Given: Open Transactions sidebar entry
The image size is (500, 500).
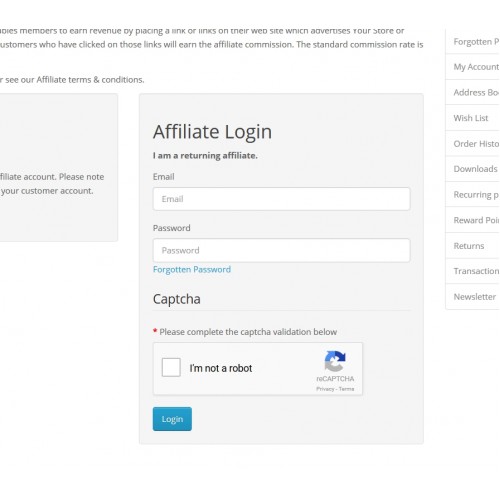Looking at the screenshot, I should click(x=472, y=271).
